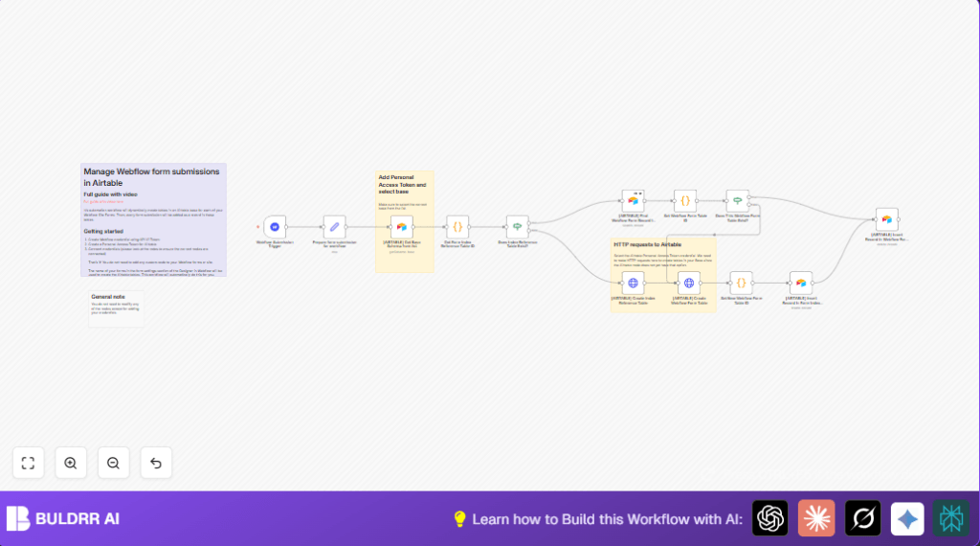Screen dimensions: 980x546
Task: Select the Webflow Submission Trigger node
Action: pyautogui.click(x=275, y=227)
